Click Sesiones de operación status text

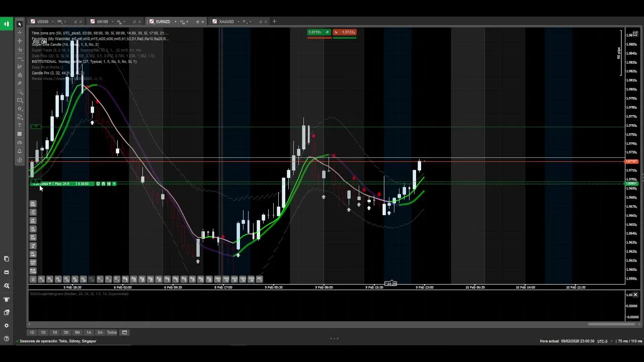tap(58, 341)
